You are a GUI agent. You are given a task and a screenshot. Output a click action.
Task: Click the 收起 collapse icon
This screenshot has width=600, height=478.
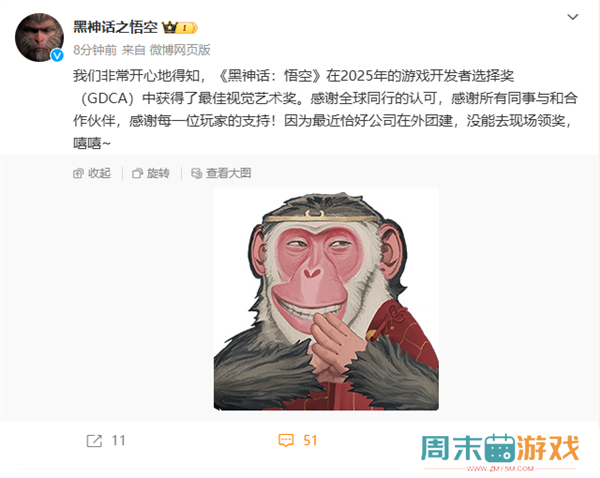pos(78,174)
